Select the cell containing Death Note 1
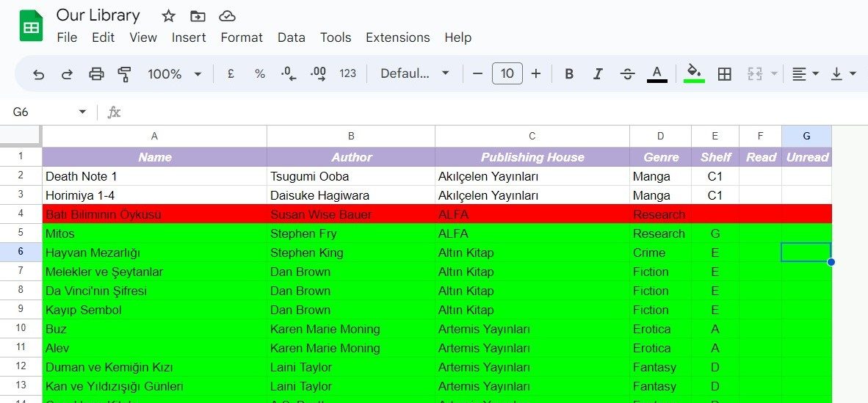Screen dimensions: 868x403 pos(154,176)
